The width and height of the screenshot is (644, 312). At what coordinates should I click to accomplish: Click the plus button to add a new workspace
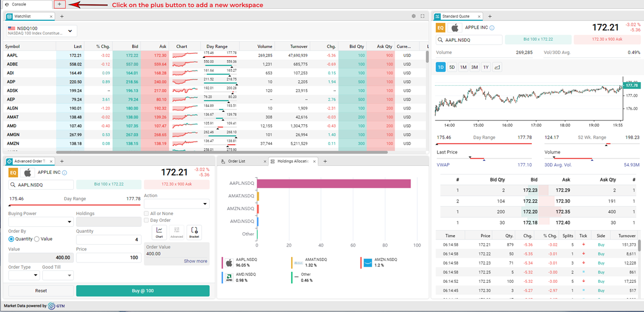pyautogui.click(x=59, y=4)
